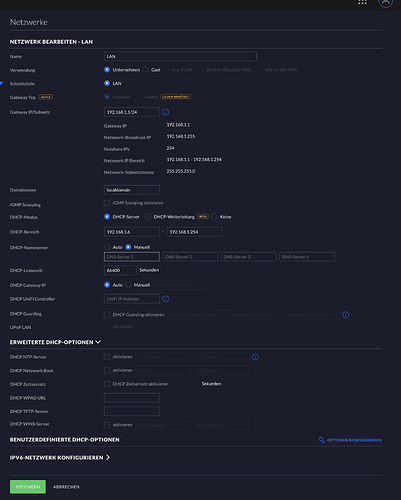
Task: Open the apps grid icon at top
Action: click(x=362, y=2)
